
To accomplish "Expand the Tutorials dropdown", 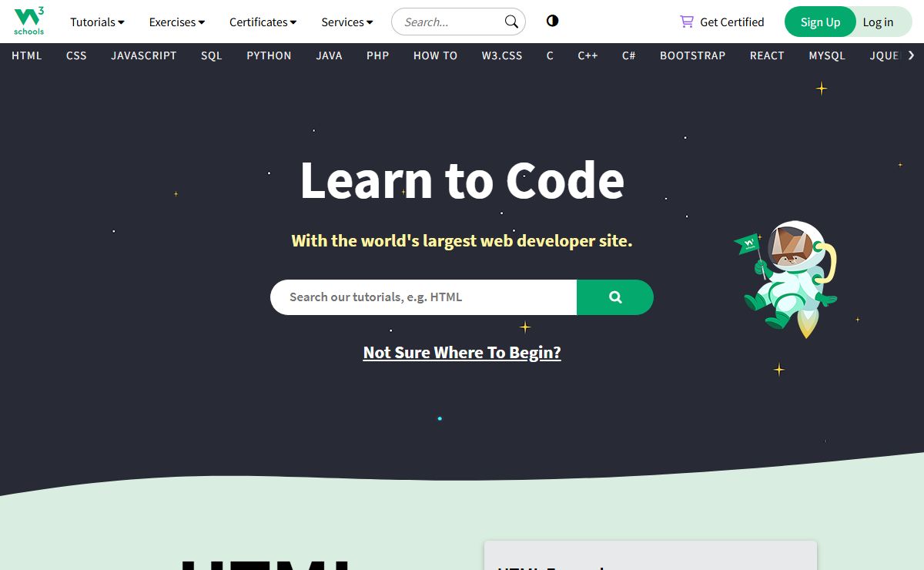I will pyautogui.click(x=97, y=22).
